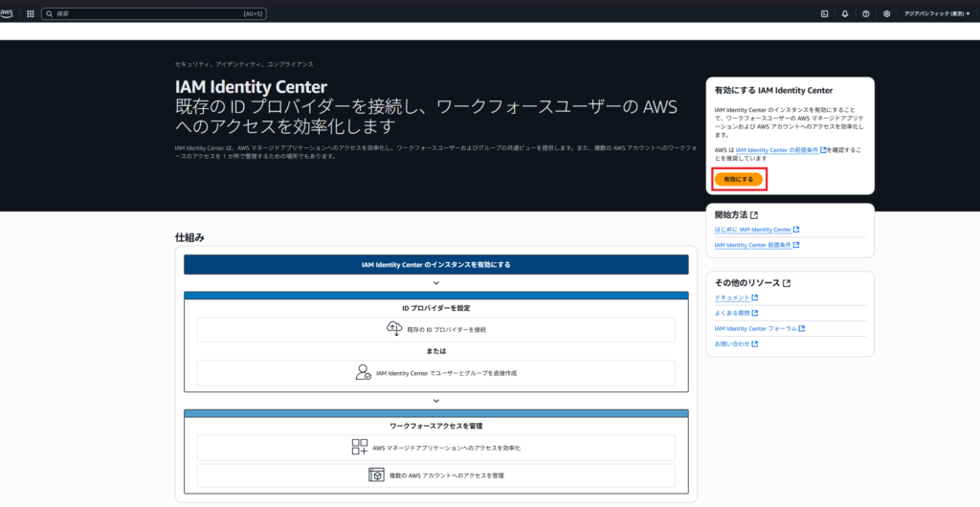Image resolution: width=980 pixels, height=507 pixels.
Task: Click the orange 有効にする button
Action: [739, 179]
